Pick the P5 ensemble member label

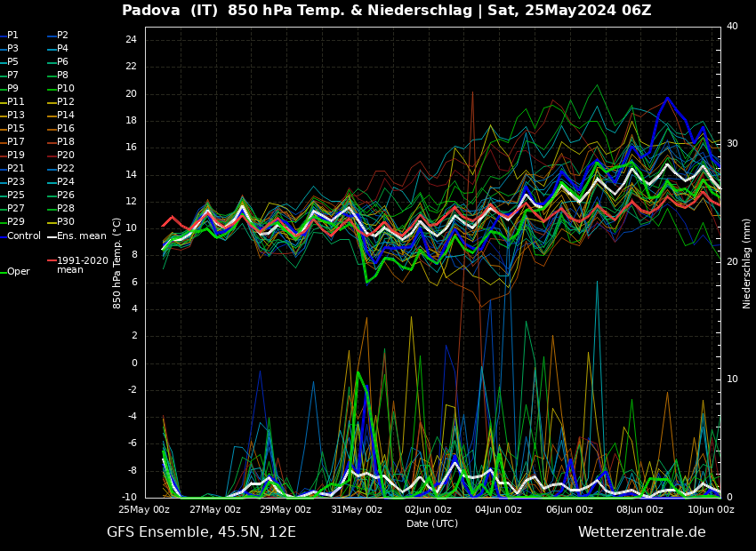tap(12, 61)
